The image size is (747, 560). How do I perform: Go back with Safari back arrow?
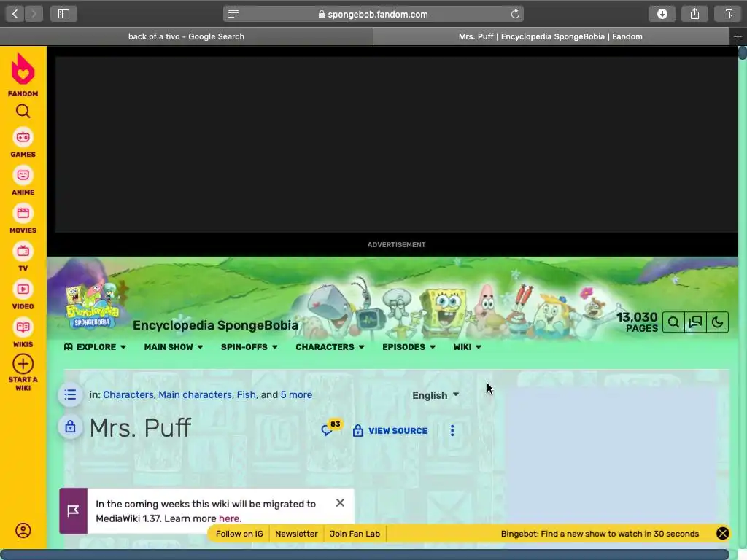pyautogui.click(x=15, y=14)
